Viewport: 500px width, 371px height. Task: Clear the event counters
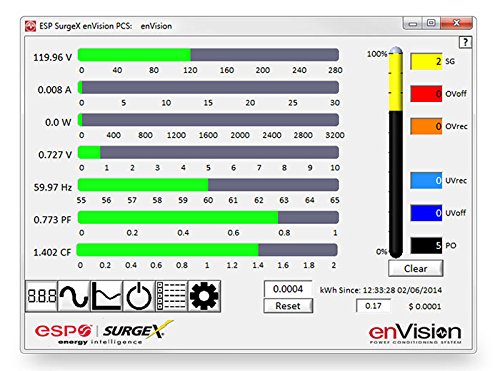416,268
